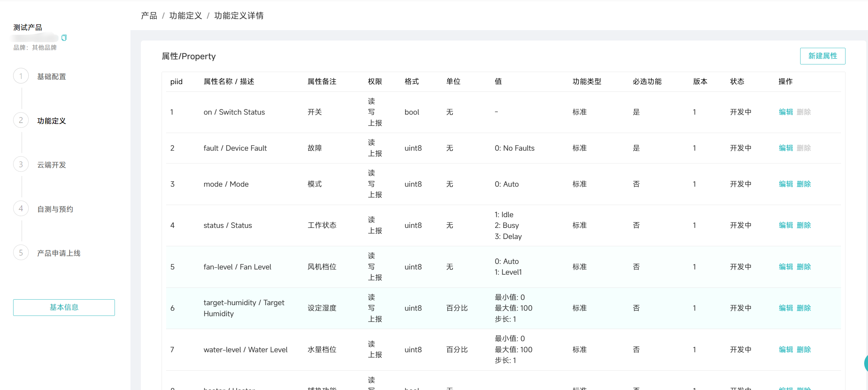This screenshot has width=868, height=390.
Task: Edit the fan-level / Fan Level property
Action: click(786, 267)
